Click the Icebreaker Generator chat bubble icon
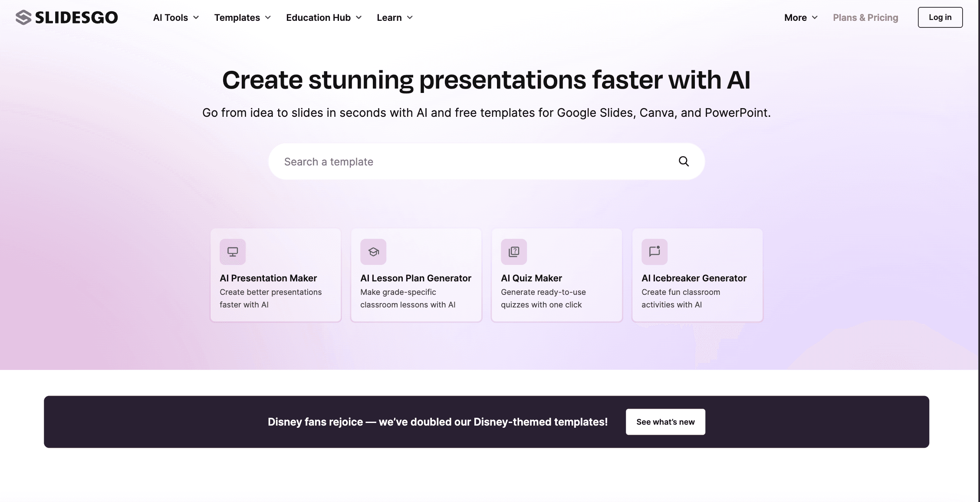Viewport: 980px width, 502px height. [654, 252]
